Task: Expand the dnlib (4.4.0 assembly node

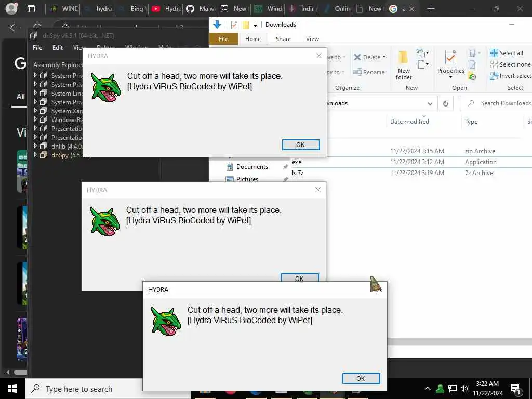Action: [x=35, y=145]
